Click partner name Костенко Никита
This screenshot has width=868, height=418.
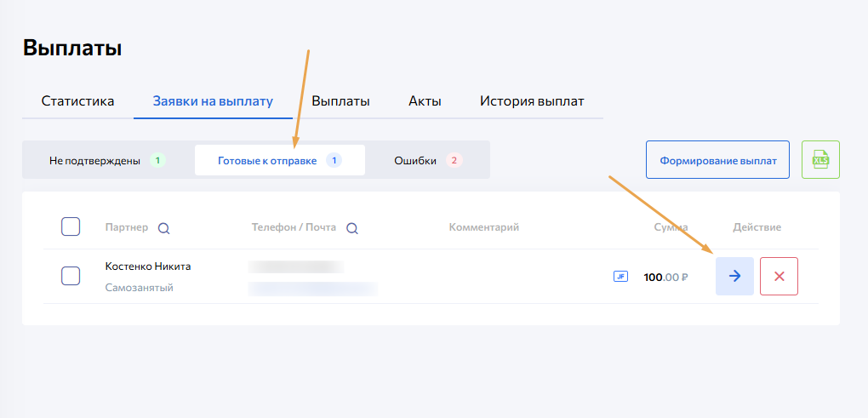click(148, 266)
